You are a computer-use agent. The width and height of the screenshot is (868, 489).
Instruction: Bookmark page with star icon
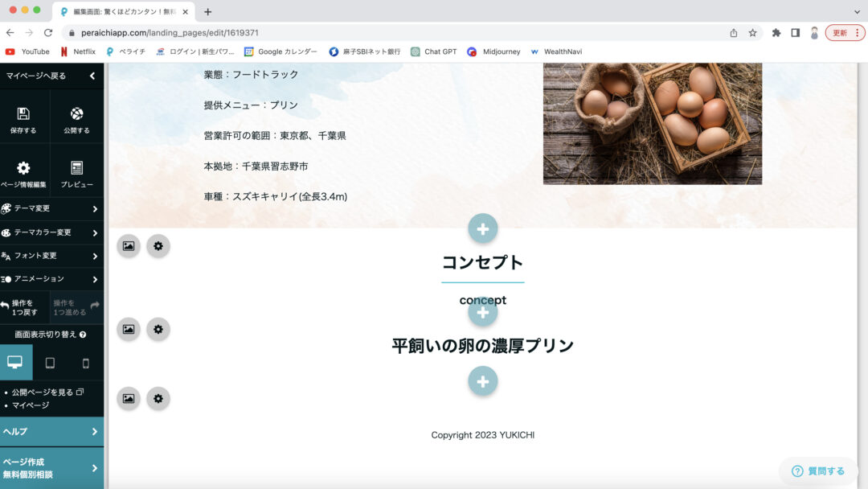(752, 33)
